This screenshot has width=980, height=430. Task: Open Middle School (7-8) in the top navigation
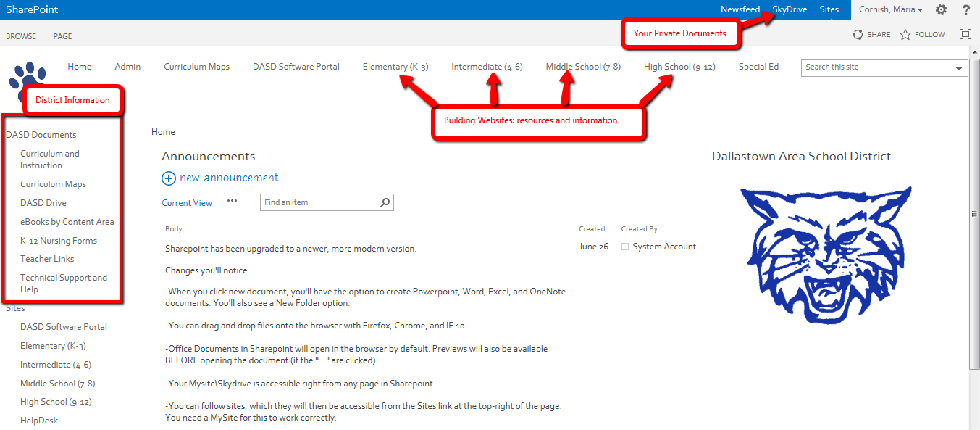pos(583,67)
